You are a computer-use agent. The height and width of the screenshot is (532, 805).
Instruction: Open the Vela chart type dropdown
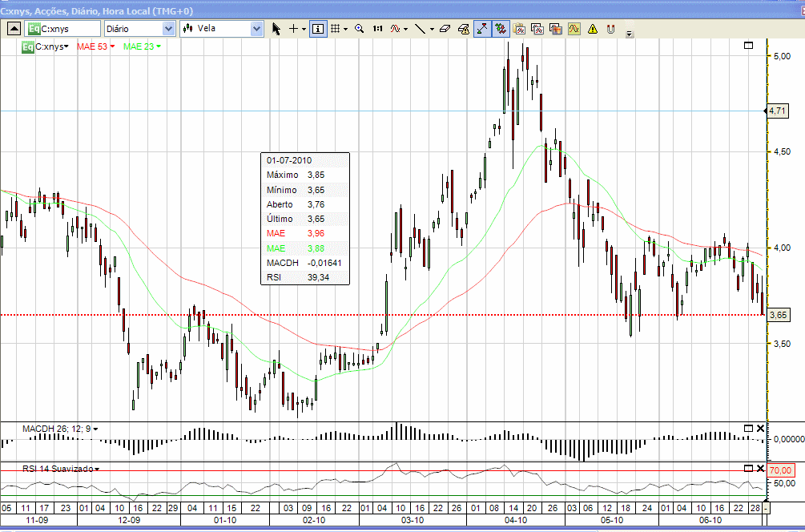tap(256, 29)
